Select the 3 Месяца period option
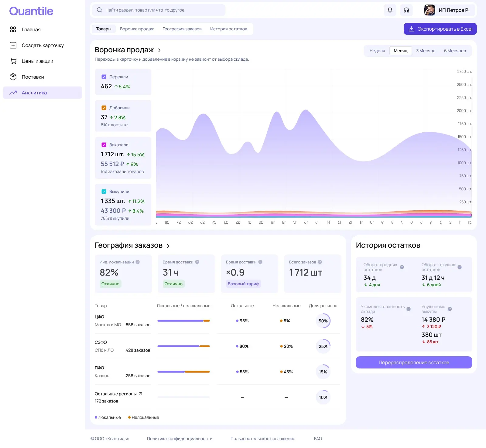 426,51
